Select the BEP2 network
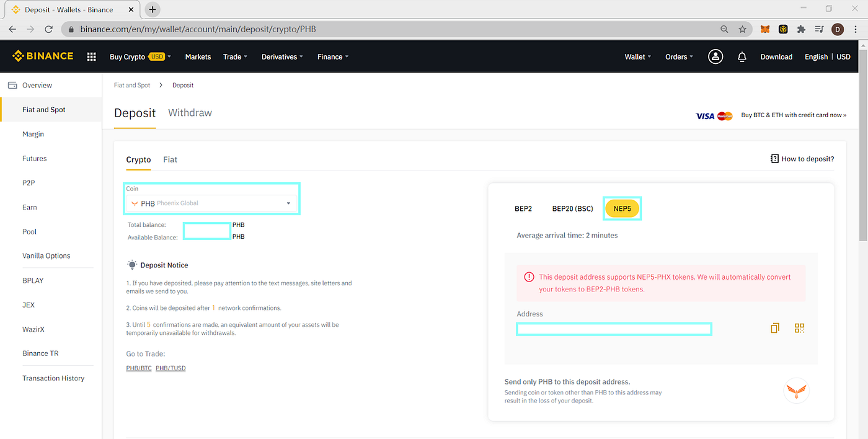 tap(523, 209)
